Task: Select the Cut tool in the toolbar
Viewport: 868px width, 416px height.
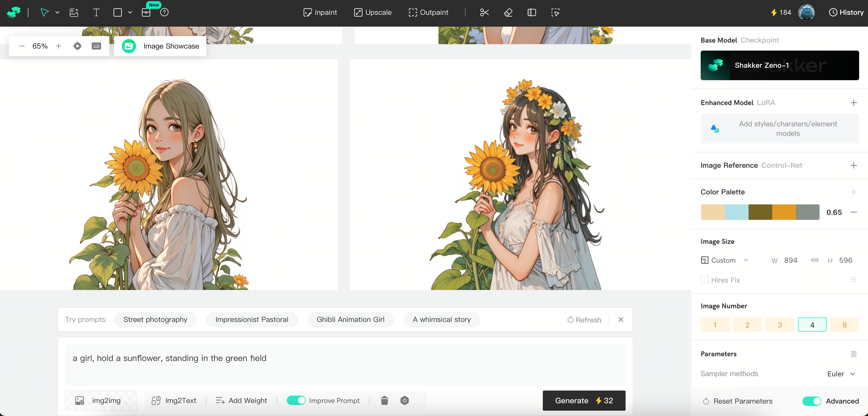Action: 484,12
